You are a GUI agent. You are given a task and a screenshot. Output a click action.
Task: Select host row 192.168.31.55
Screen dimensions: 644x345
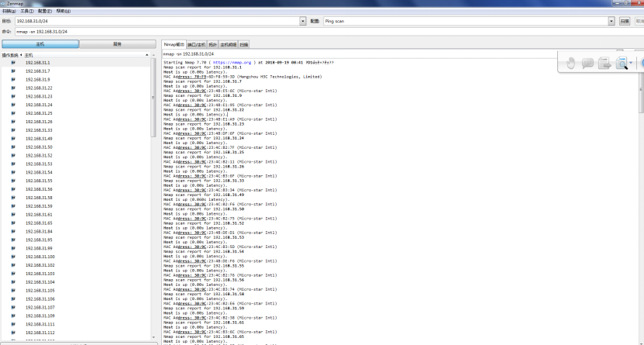tap(76, 181)
